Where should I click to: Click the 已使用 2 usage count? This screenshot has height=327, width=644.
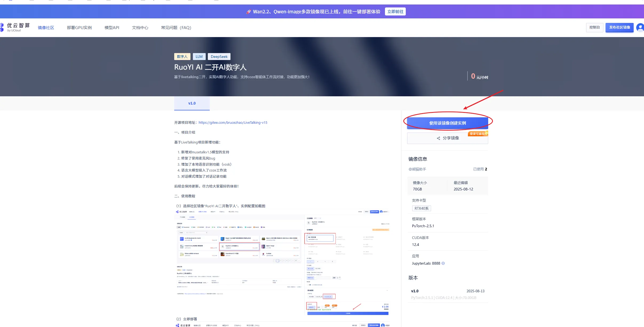(x=480, y=169)
